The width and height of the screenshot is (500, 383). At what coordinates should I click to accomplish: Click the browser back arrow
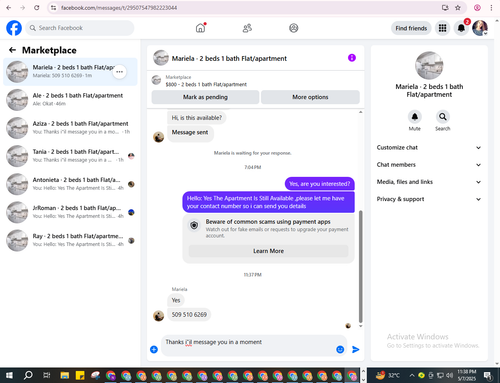pyautogui.click(x=9, y=8)
